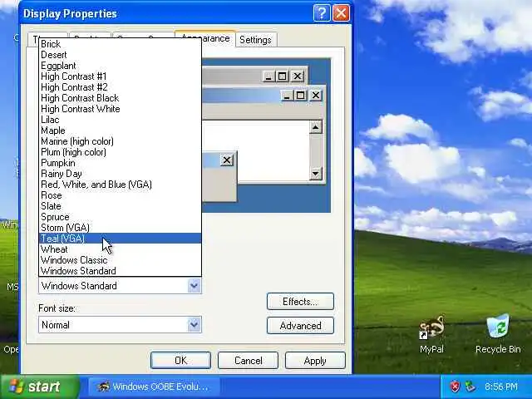The height and width of the screenshot is (399, 532).
Task: Select Plum (high color) scheme
Action: [x=120, y=152]
